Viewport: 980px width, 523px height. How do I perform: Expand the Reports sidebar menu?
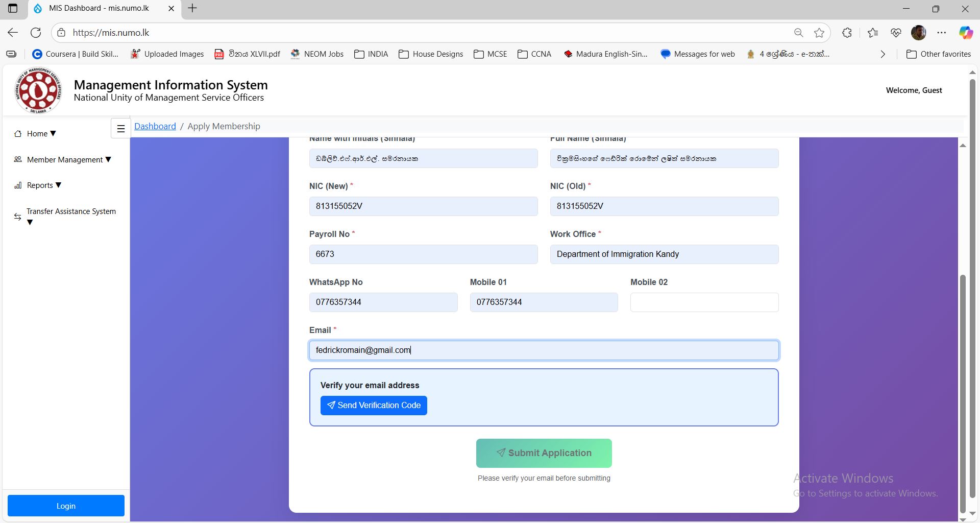38,185
